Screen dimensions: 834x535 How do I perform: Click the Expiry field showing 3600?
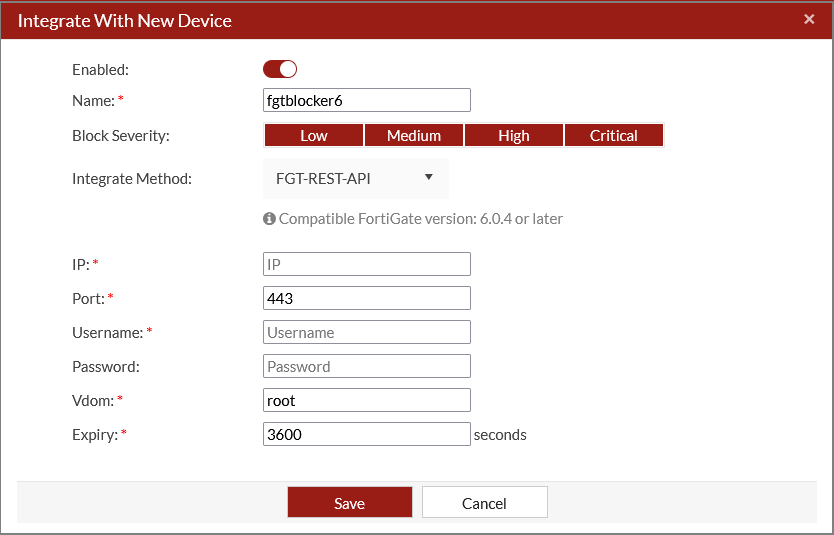(366, 434)
